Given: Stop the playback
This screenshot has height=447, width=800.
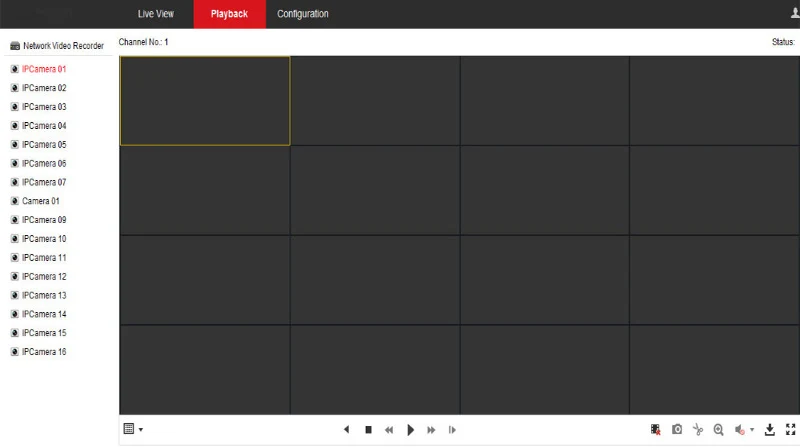Looking at the screenshot, I should [368, 430].
